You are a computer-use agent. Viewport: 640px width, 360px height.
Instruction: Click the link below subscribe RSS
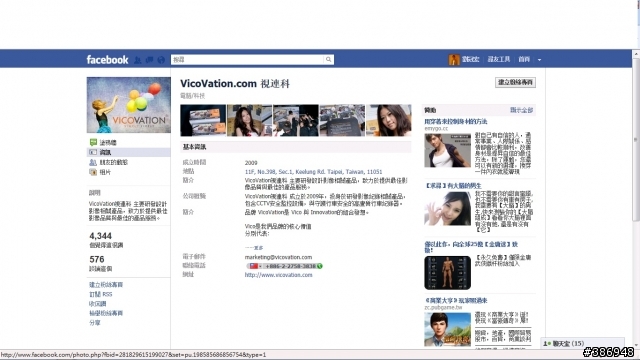coord(98,304)
